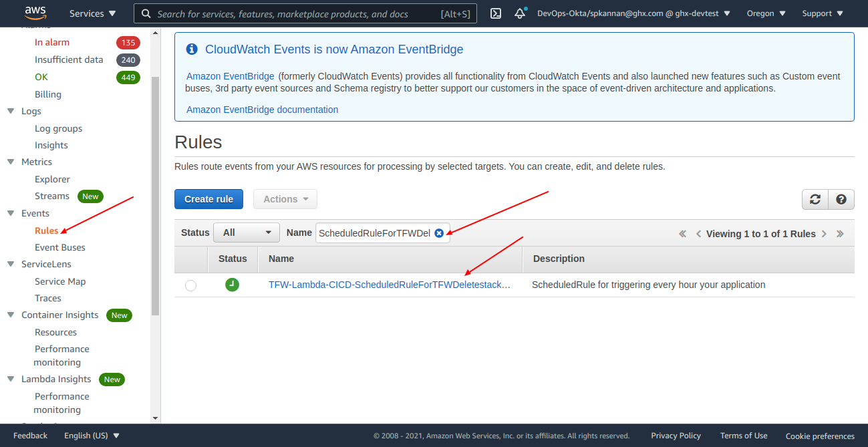868x447 pixels.
Task: Click the Create rule button
Action: point(209,199)
